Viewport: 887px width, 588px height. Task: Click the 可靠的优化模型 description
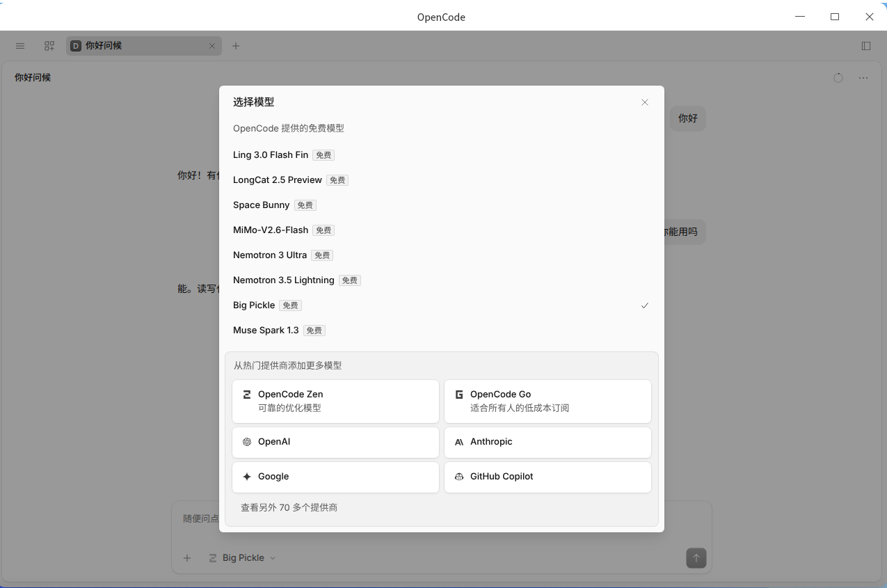point(289,408)
